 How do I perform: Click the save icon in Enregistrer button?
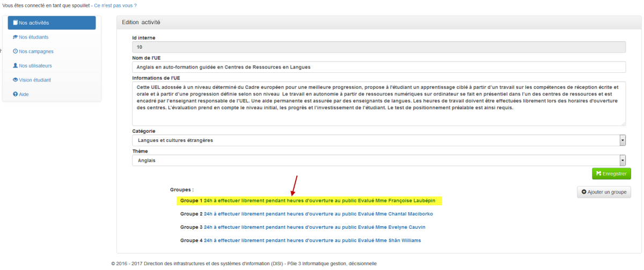pos(599,174)
